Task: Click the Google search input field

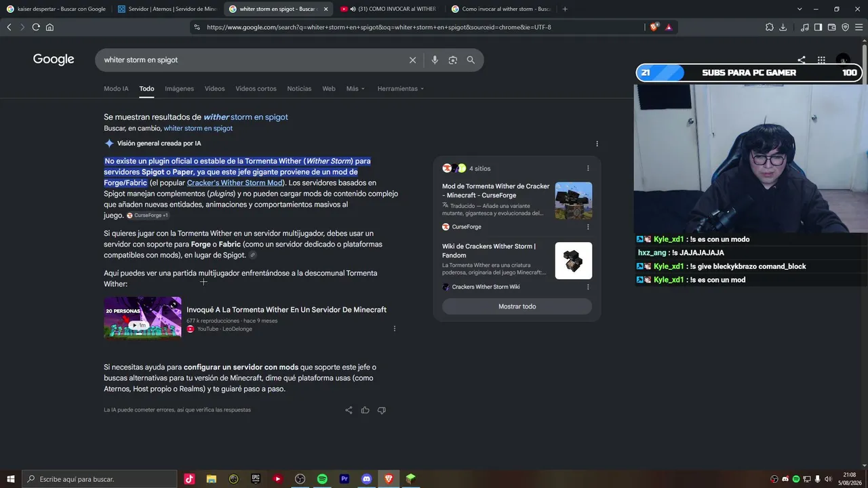Action: (x=254, y=60)
